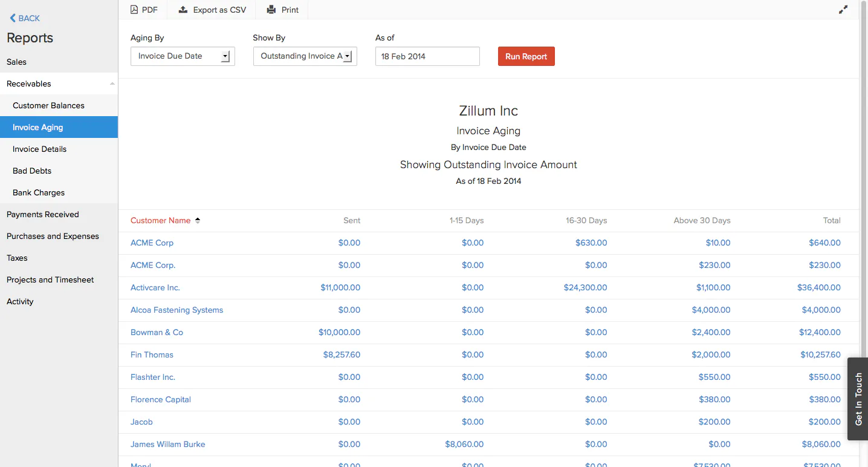
Task: View the Bad Debts report
Action: pos(30,171)
